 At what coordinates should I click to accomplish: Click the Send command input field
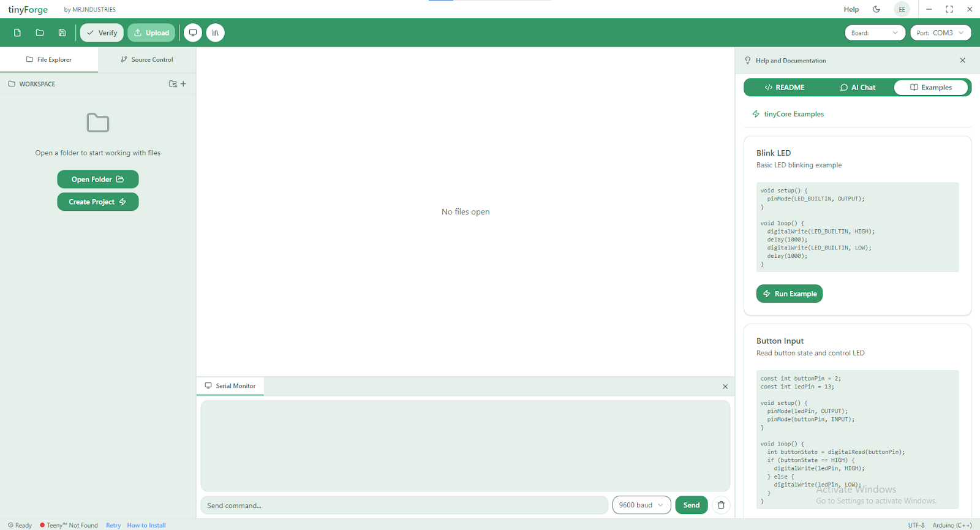click(404, 505)
